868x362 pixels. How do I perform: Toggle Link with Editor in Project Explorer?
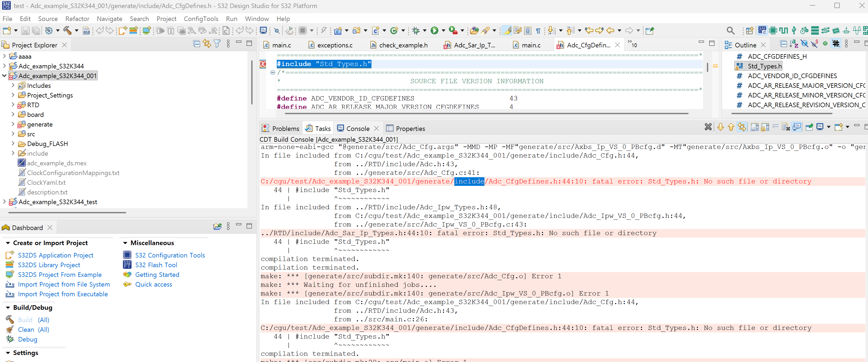coord(207,44)
